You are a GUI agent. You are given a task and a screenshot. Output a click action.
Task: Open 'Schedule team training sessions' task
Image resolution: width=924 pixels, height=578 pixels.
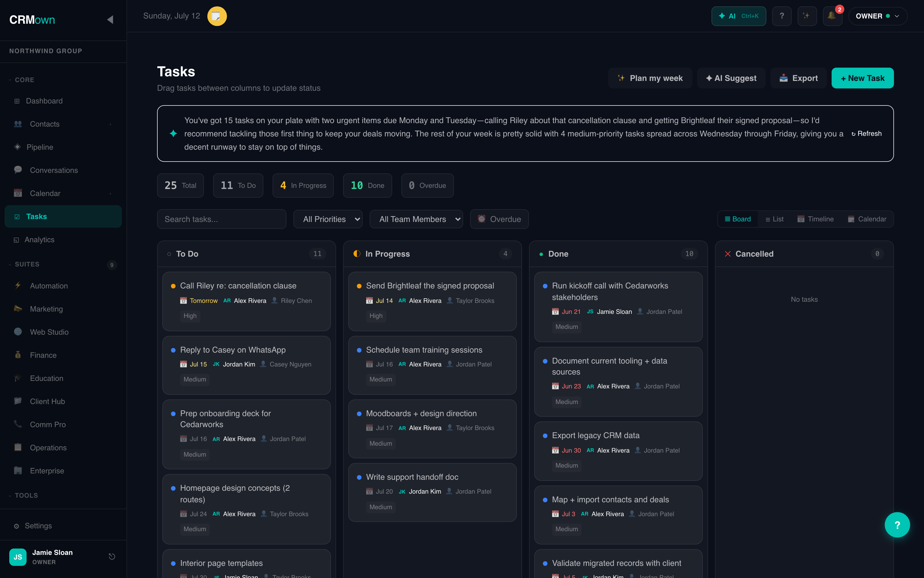432,365
